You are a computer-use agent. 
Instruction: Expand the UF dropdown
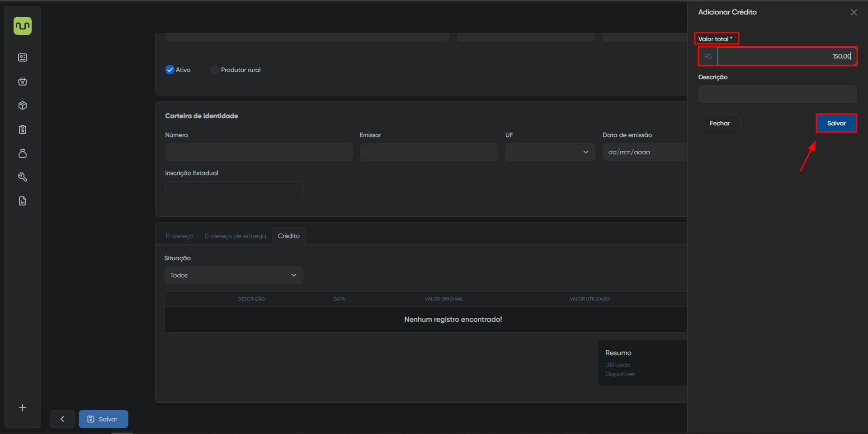[x=550, y=152]
